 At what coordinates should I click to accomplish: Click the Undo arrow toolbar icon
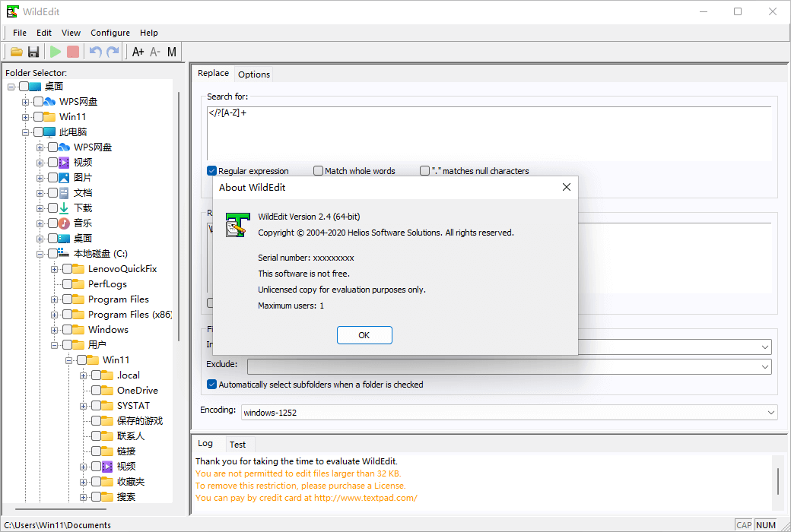tap(95, 52)
